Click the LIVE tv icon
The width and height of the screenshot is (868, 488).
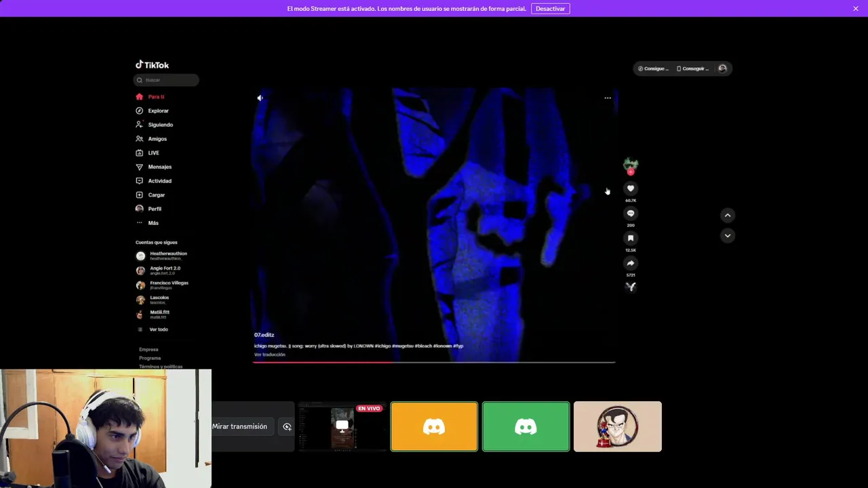coord(140,153)
